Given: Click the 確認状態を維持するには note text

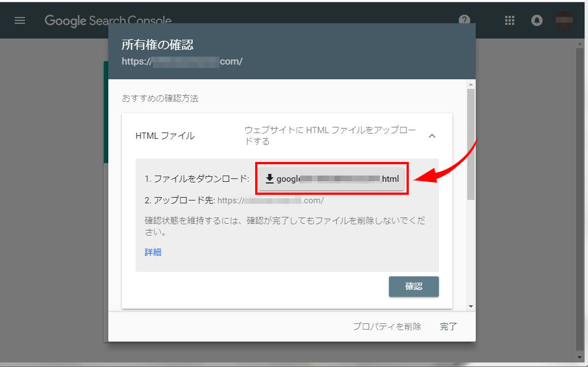Looking at the screenshot, I should pyautogui.click(x=285, y=226).
